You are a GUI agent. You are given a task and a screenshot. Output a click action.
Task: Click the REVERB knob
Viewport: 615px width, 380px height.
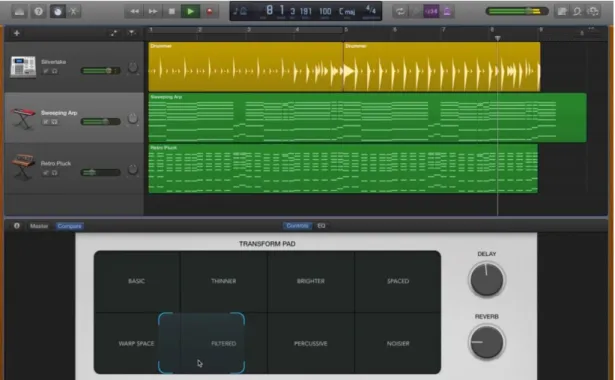tap(487, 342)
